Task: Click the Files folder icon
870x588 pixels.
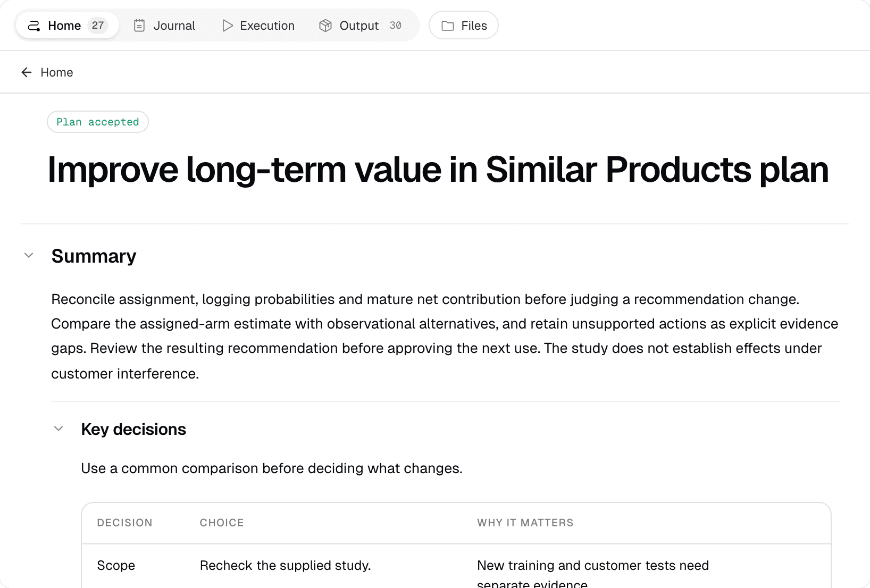Action: [448, 26]
